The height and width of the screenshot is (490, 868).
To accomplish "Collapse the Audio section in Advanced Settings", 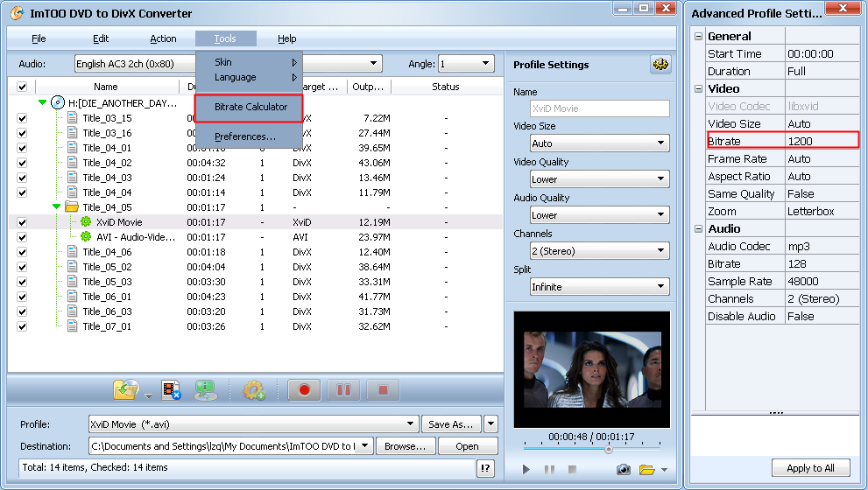I will pyautogui.click(x=698, y=228).
